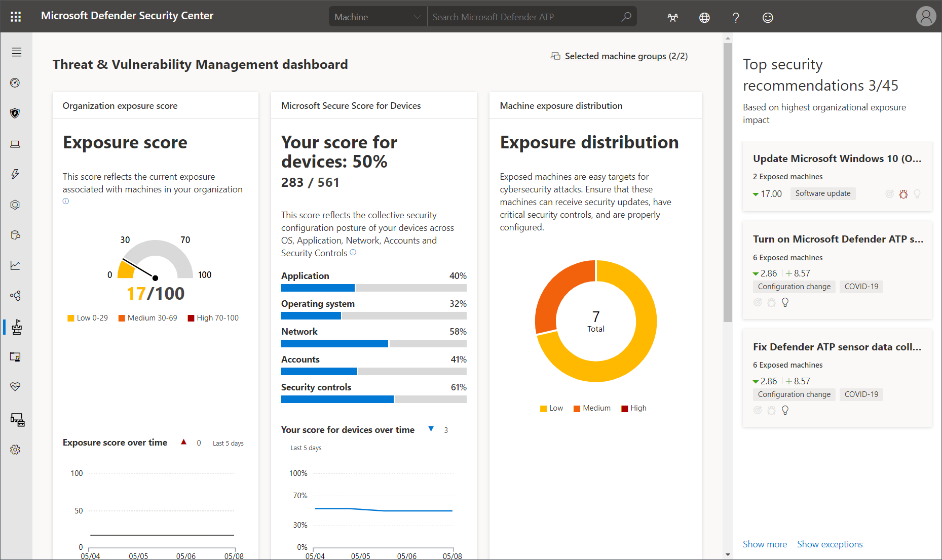Open the Automated investigations hexagon icon
942x560 pixels.
pos(15,205)
